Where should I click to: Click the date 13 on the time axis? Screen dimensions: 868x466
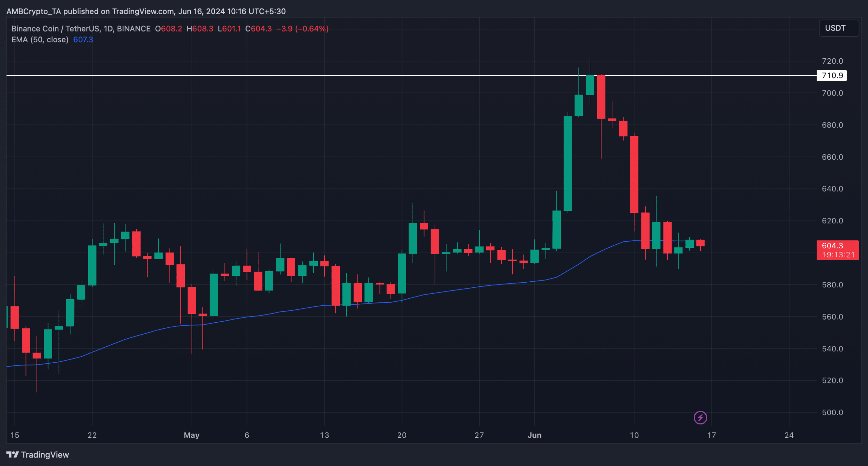click(x=324, y=435)
